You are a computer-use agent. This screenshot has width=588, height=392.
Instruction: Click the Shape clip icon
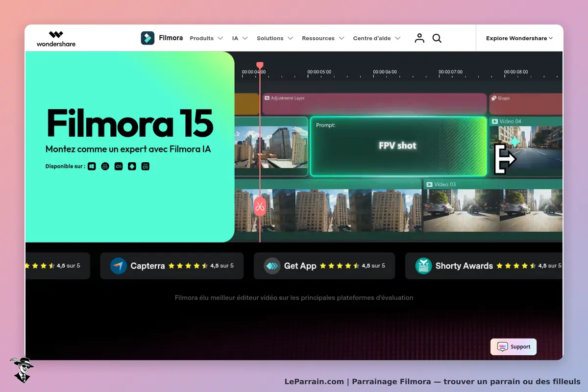coord(494,98)
